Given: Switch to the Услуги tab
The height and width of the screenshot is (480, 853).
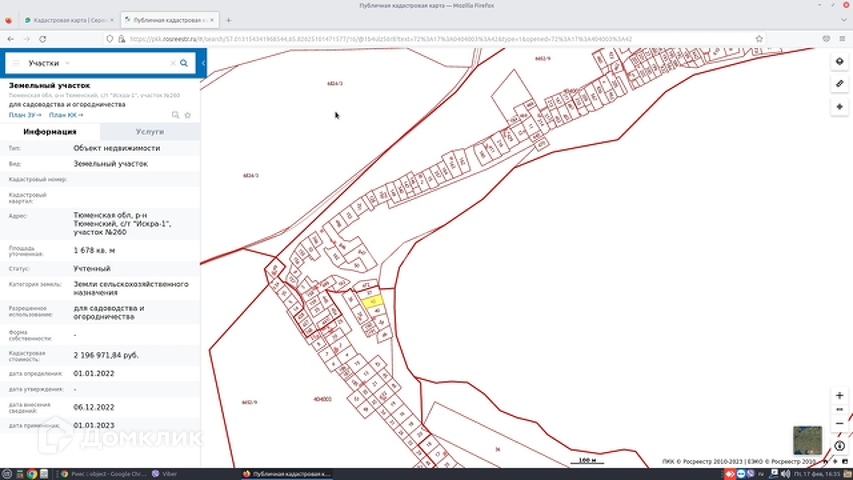Looking at the screenshot, I should click(150, 131).
